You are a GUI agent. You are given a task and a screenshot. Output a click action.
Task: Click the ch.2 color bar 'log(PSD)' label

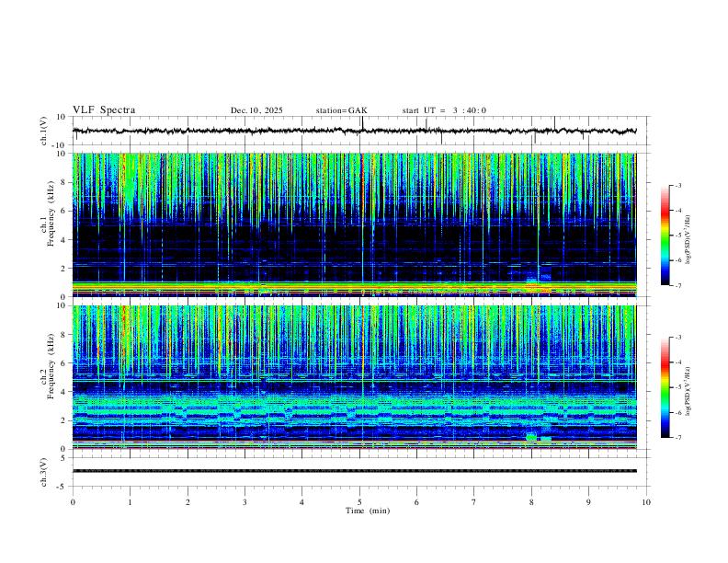point(688,391)
